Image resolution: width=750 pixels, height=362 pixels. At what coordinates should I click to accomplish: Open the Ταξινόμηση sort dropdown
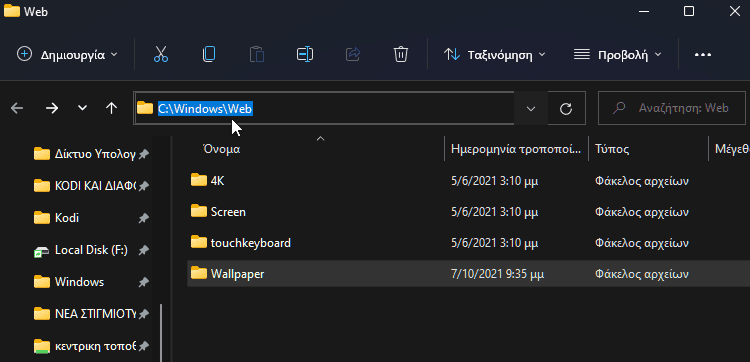click(495, 55)
